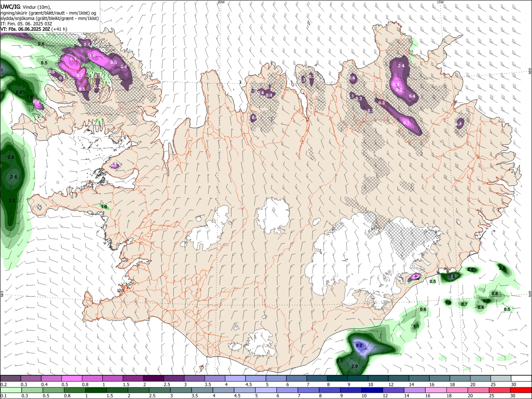Click the bright pink 0.5 snow scale swatch
Viewport: 532px width, 399px height.
[71, 379]
